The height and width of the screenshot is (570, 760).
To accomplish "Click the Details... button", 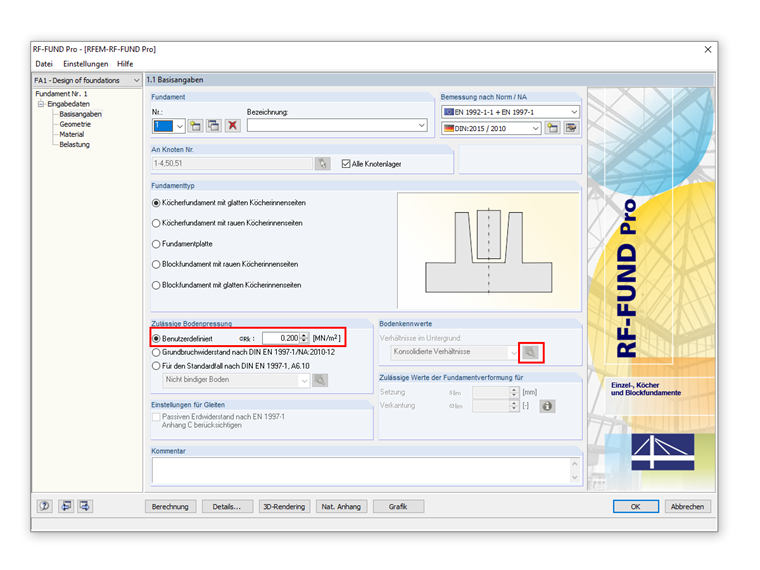I will [227, 507].
